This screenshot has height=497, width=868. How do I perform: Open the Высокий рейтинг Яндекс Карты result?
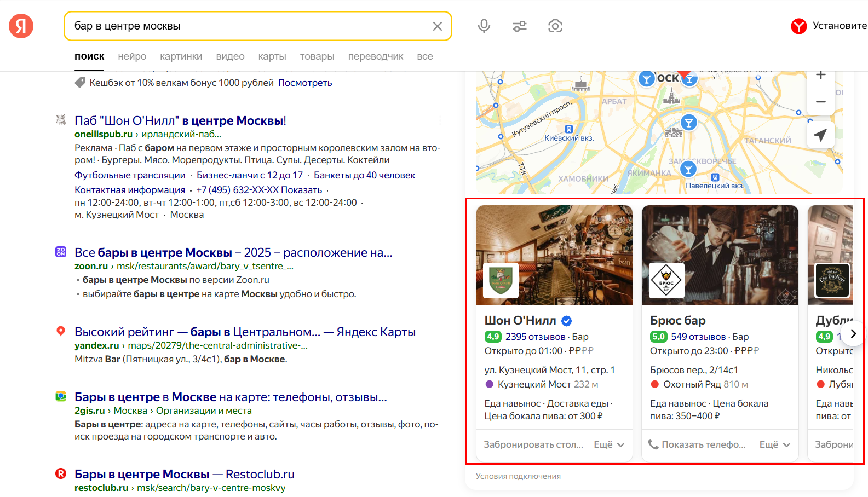tap(245, 332)
